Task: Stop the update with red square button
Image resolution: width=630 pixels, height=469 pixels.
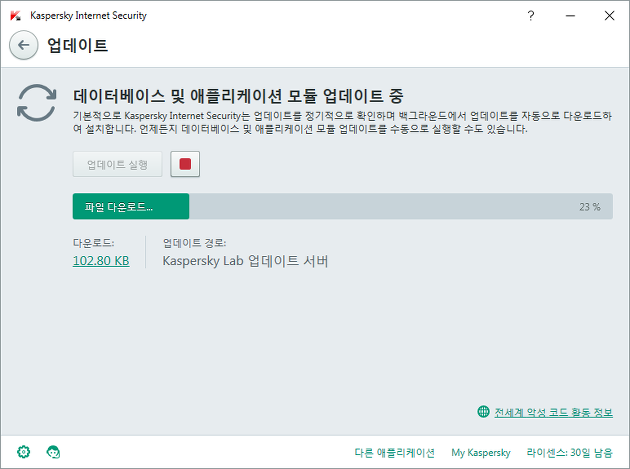Action: click(x=185, y=164)
